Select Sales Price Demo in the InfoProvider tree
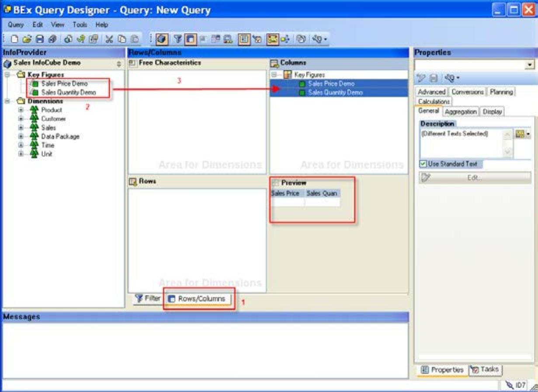This screenshot has width=538, height=392. (x=64, y=83)
